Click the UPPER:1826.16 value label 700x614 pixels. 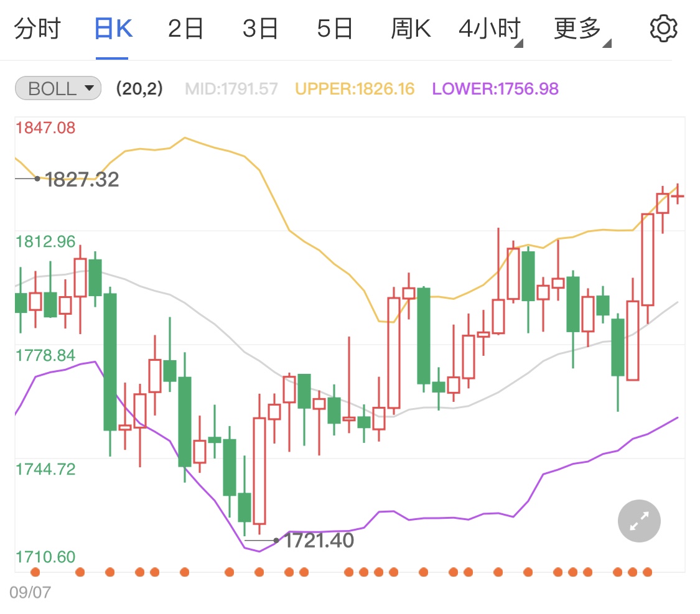[x=355, y=89]
